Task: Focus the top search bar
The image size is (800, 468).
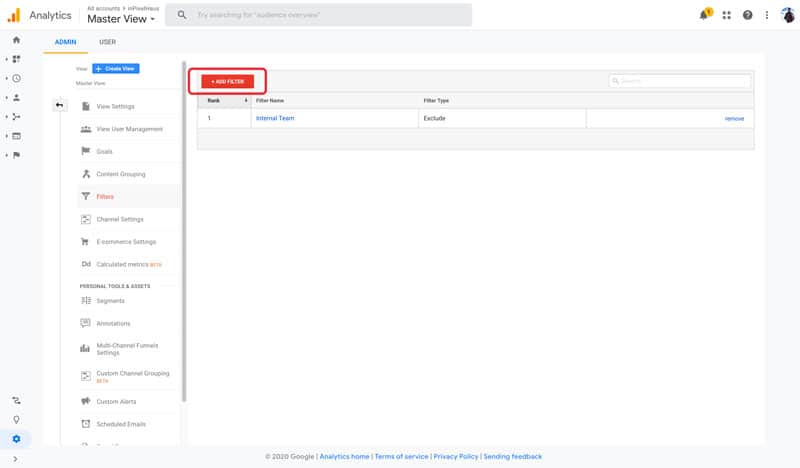Action: click(x=318, y=15)
